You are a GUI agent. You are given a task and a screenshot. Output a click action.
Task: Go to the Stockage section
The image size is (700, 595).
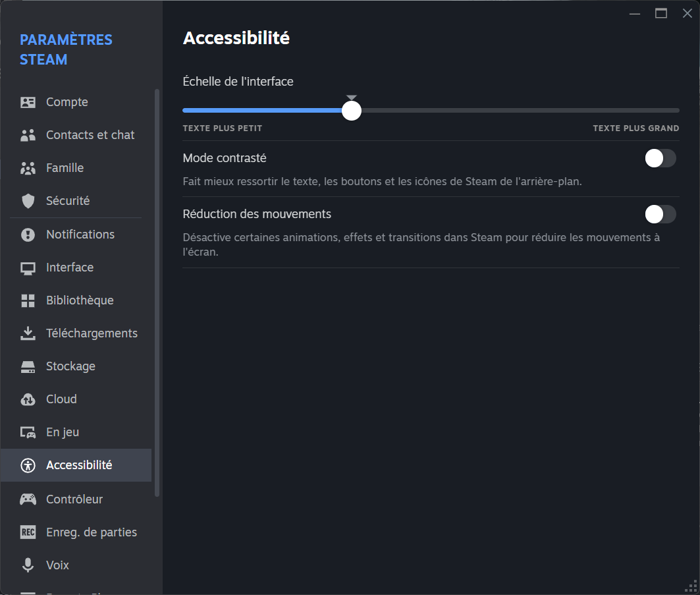pos(76,366)
